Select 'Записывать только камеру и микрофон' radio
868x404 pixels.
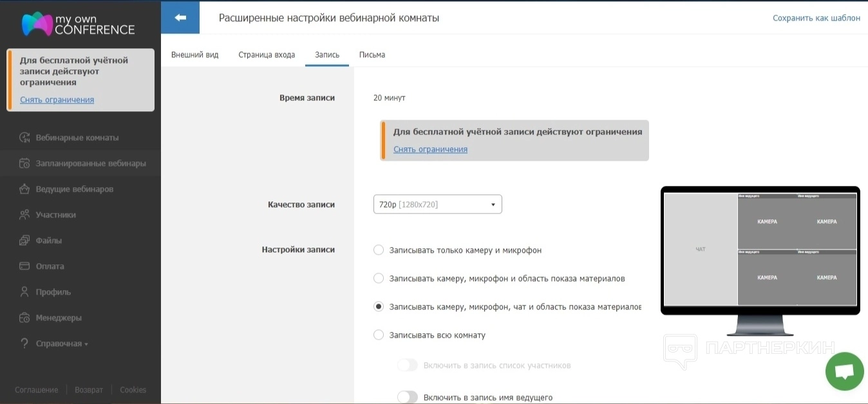(379, 250)
